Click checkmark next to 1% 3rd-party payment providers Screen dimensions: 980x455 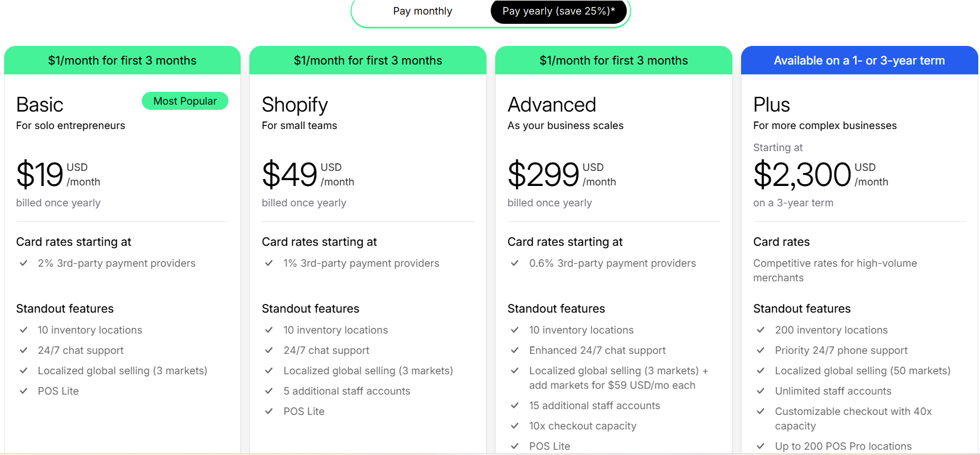point(269,263)
